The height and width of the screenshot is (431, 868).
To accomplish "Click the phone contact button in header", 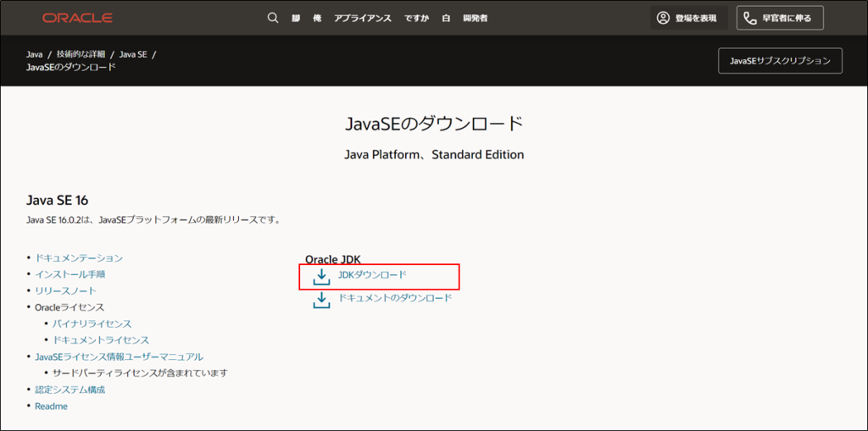I will [x=780, y=19].
